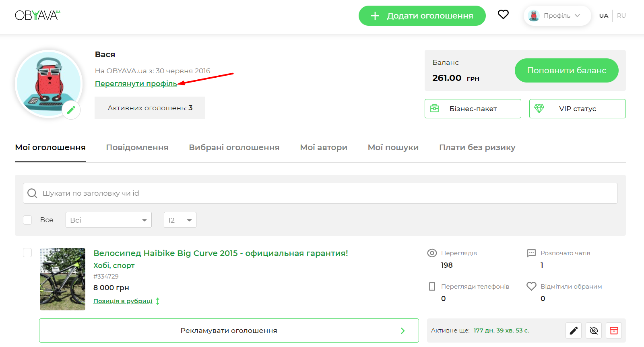Check the "Все" select-all checkbox
644x347 pixels.
[x=27, y=220]
